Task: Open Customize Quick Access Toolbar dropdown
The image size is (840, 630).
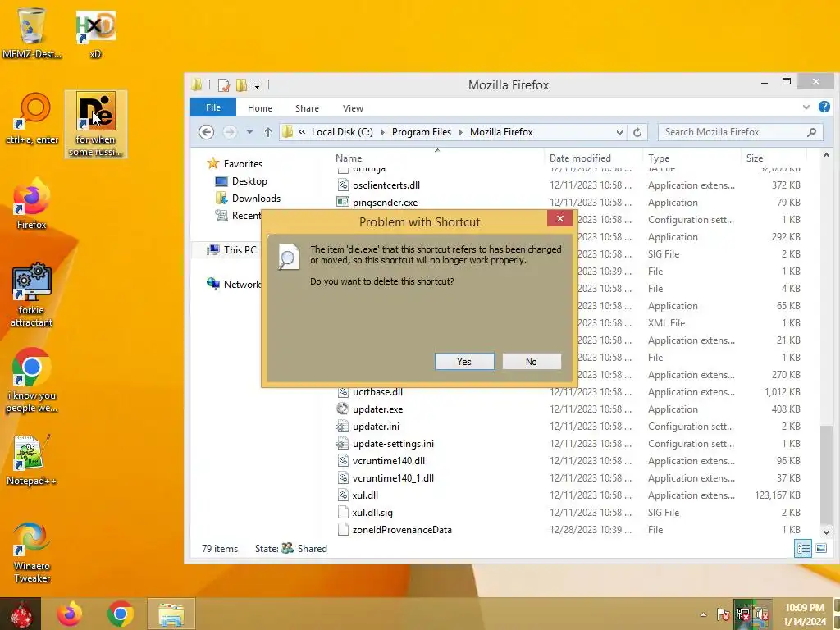Action: pos(257,85)
